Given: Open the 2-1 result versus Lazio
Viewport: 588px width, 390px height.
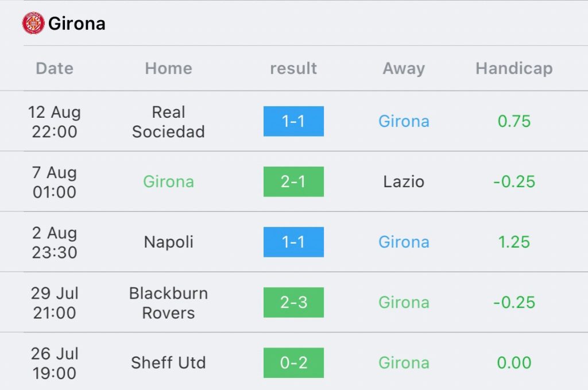Looking at the screenshot, I should tap(293, 182).
